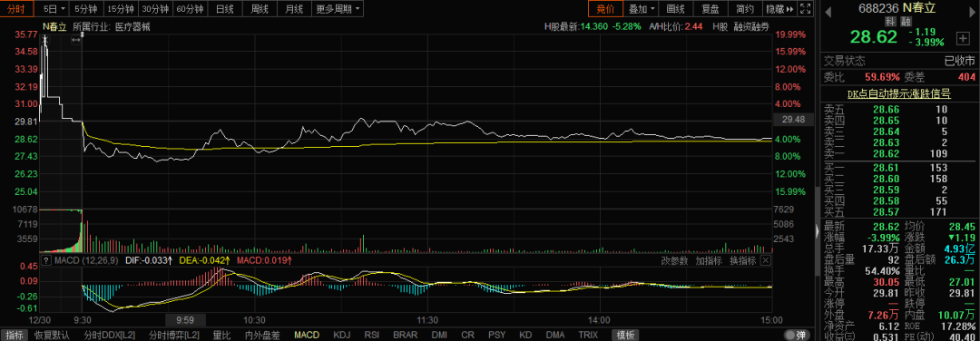This screenshot has height=341, width=980.
Task: Open the 画线 drawing tool
Action: tap(676, 9)
